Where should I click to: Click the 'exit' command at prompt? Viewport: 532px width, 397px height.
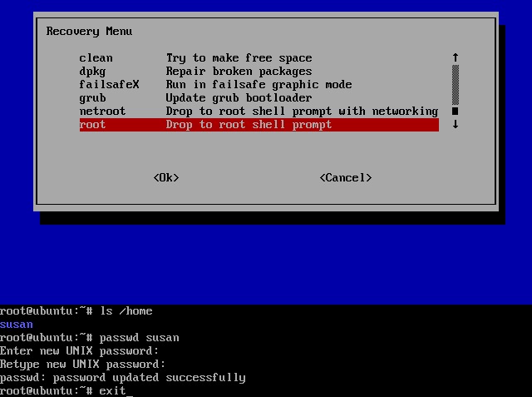[112, 391]
